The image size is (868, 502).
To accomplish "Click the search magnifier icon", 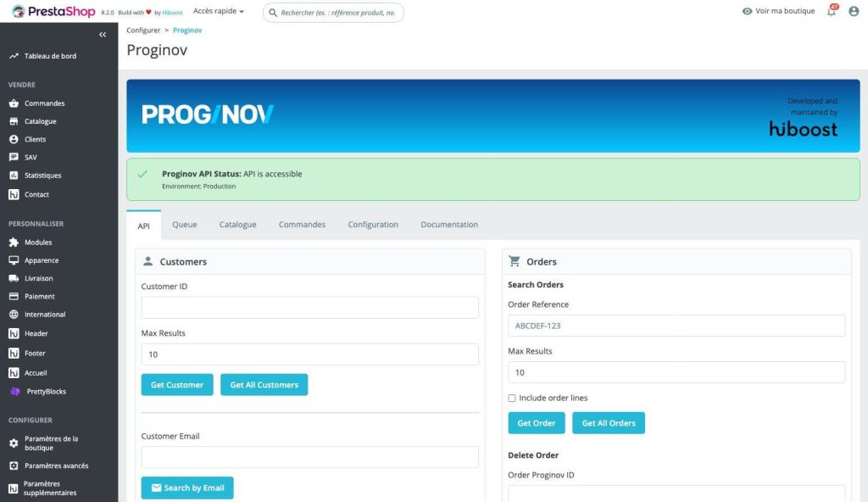I will click(x=273, y=12).
